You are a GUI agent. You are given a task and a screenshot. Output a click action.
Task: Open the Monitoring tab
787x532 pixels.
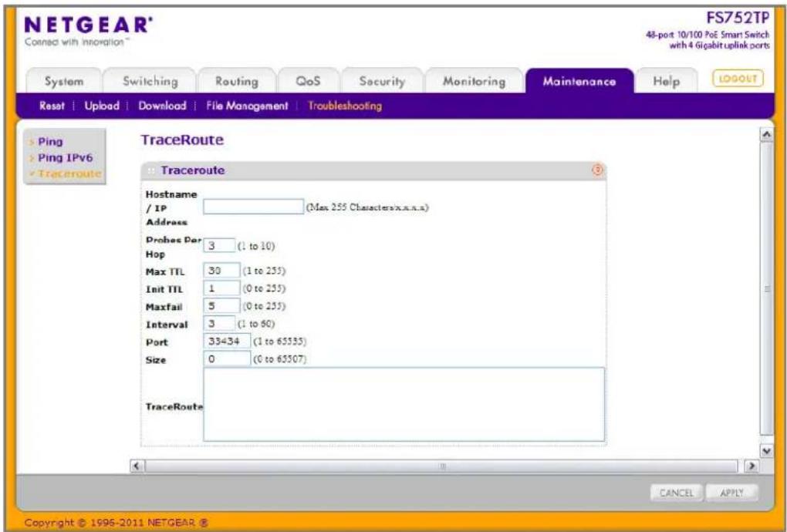click(474, 81)
